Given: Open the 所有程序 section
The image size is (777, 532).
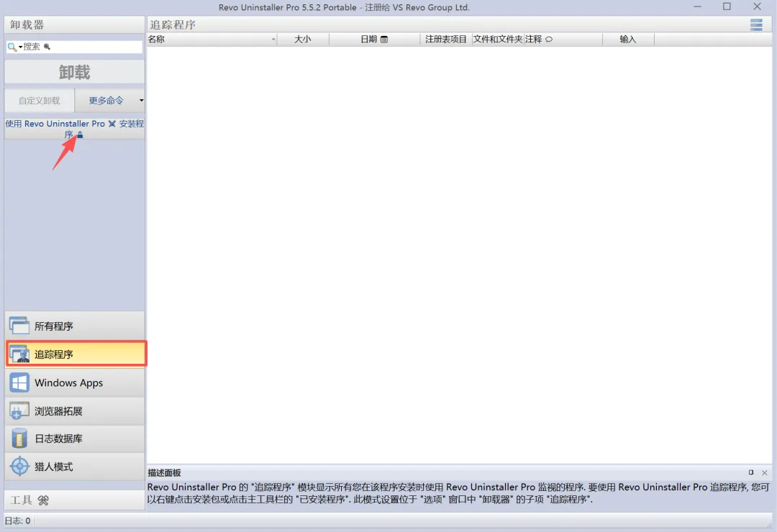Looking at the screenshot, I should coord(75,326).
